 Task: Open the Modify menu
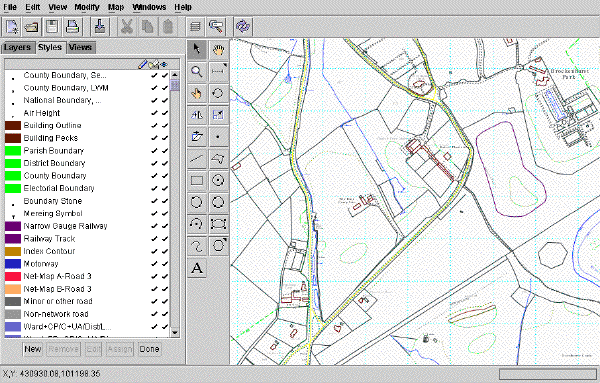pos(87,7)
